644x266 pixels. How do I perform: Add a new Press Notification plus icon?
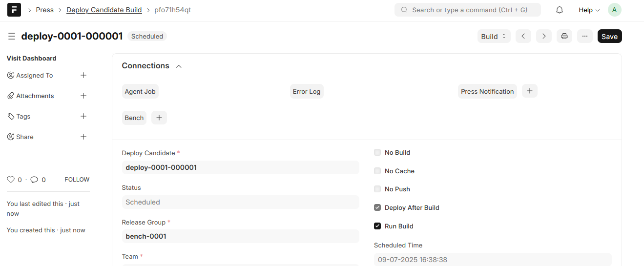pyautogui.click(x=530, y=91)
